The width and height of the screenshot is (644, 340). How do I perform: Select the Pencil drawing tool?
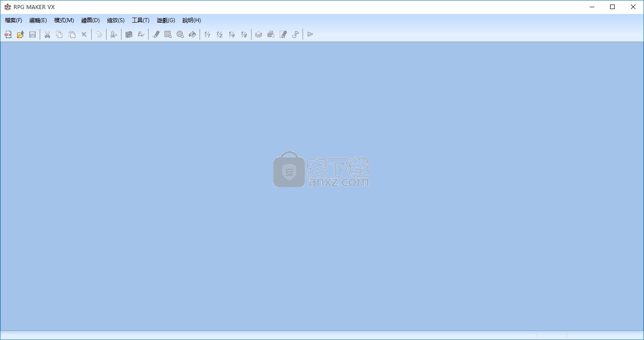click(156, 34)
